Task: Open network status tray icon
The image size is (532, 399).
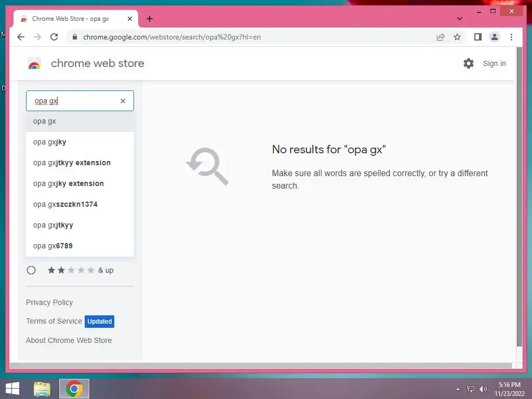Action: (x=471, y=389)
